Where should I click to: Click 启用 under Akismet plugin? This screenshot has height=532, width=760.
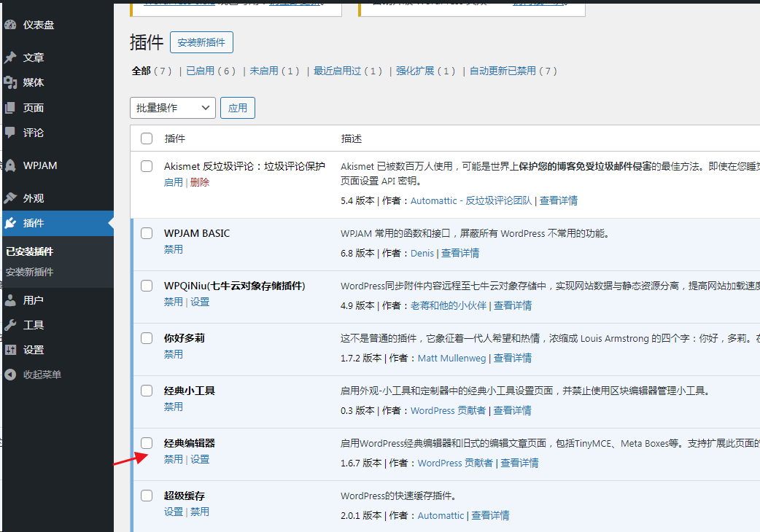click(x=174, y=182)
